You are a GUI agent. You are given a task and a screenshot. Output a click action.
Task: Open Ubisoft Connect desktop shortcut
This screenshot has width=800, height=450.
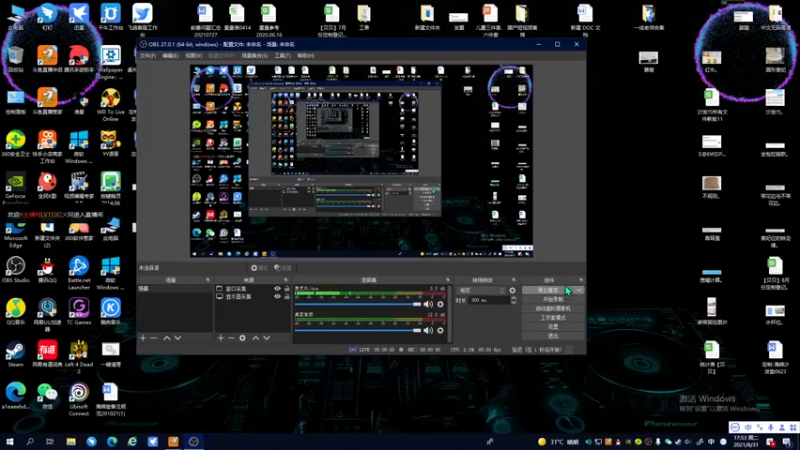(x=79, y=399)
